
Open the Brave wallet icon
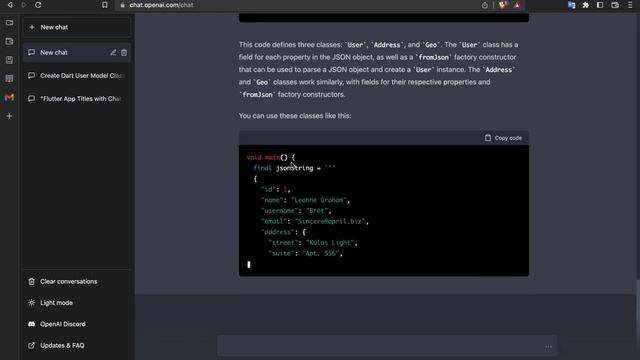615,5
